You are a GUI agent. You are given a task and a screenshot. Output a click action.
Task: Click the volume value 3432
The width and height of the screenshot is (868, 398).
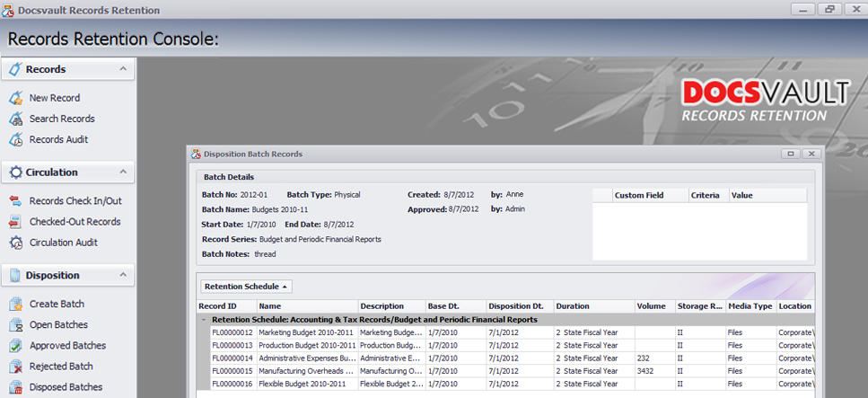[x=645, y=371]
